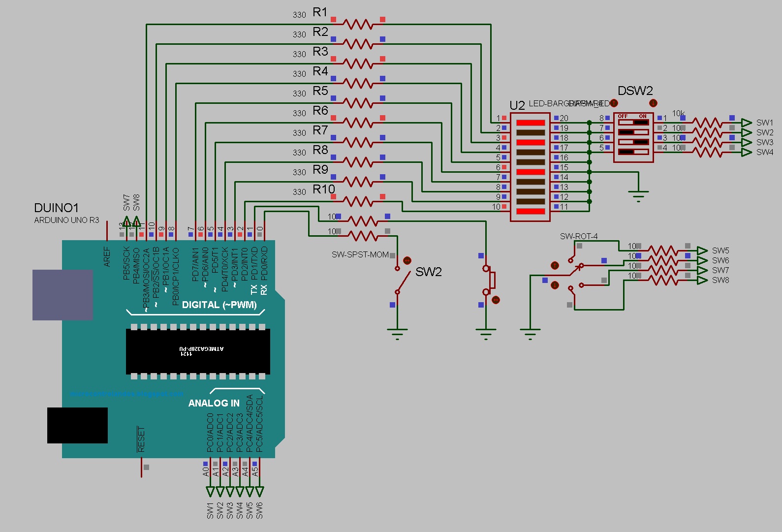Click the DSW2 reference label
This screenshot has width=782, height=532.
[x=635, y=91]
